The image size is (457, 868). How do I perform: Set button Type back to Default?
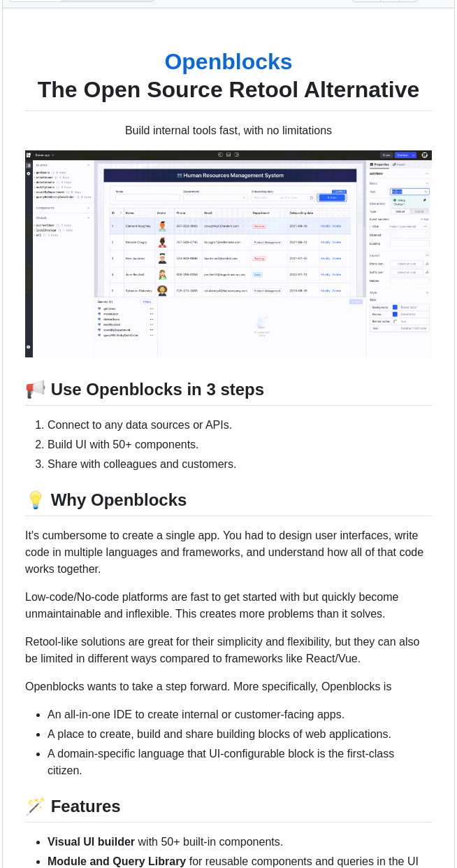400,211
